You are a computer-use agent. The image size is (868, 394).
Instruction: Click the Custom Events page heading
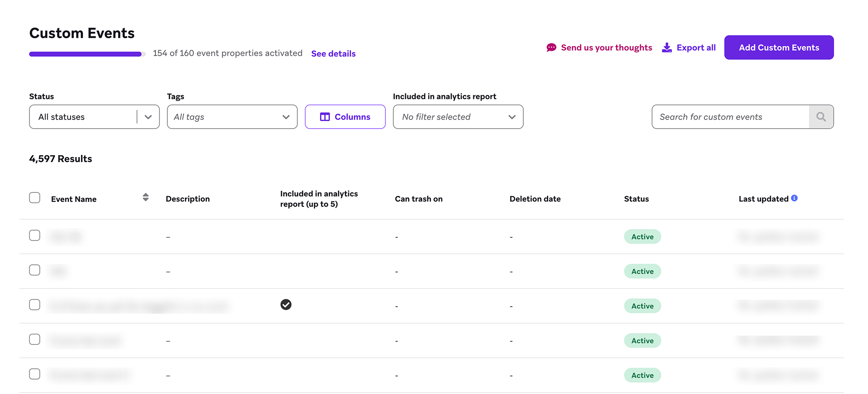coord(82,33)
